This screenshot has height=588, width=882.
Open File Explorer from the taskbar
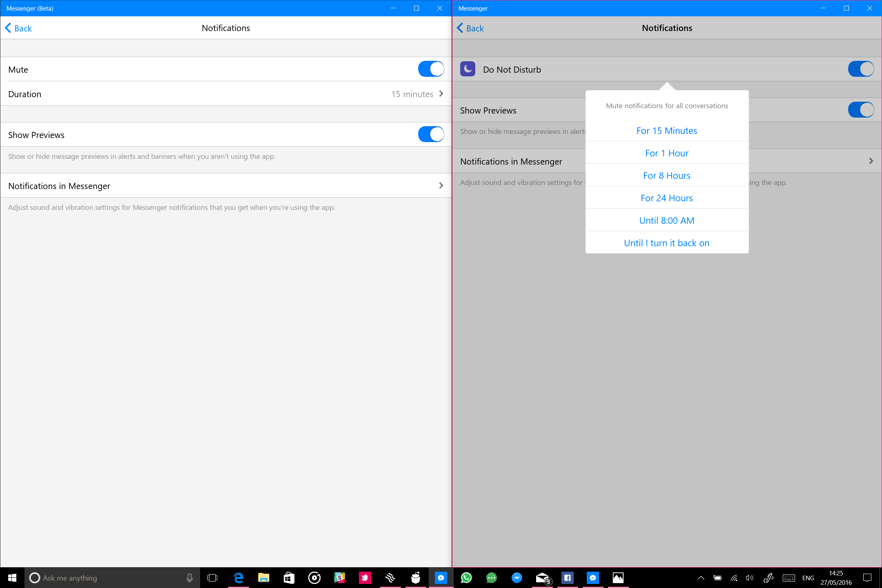point(264,577)
